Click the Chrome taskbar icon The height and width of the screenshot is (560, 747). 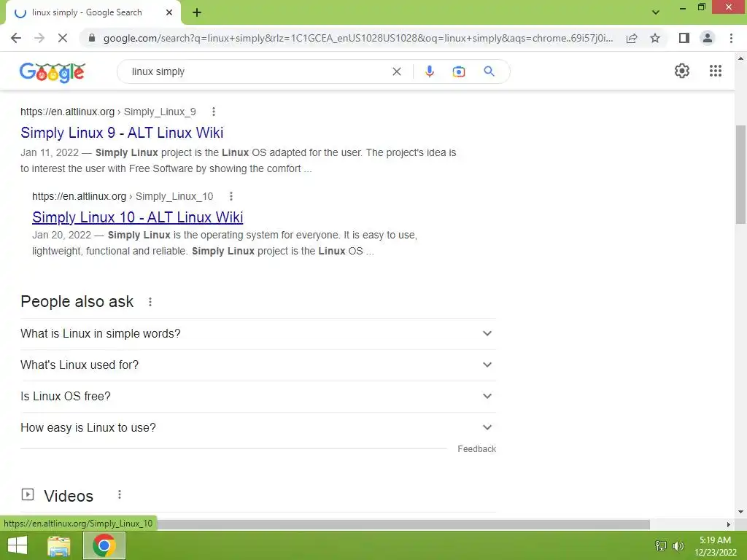coord(104,545)
